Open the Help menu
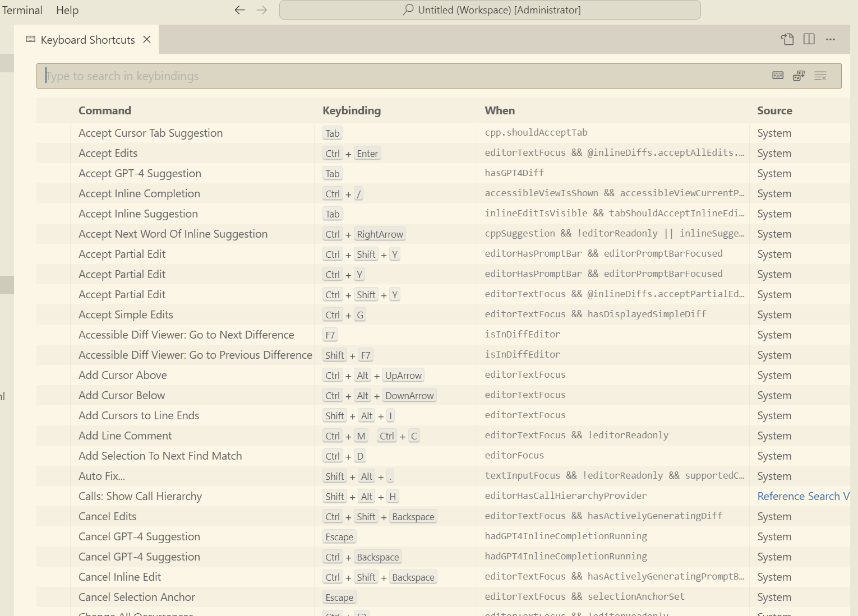Screen dimensions: 858x616 point(67,10)
